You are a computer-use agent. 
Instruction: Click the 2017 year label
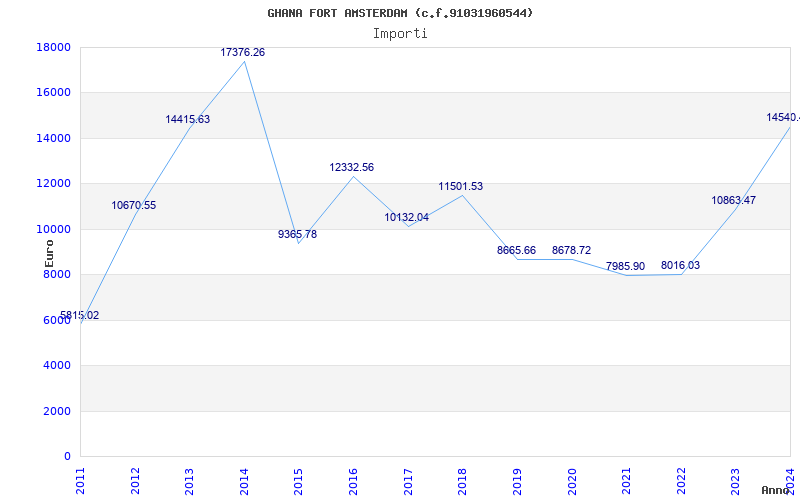pos(408,481)
